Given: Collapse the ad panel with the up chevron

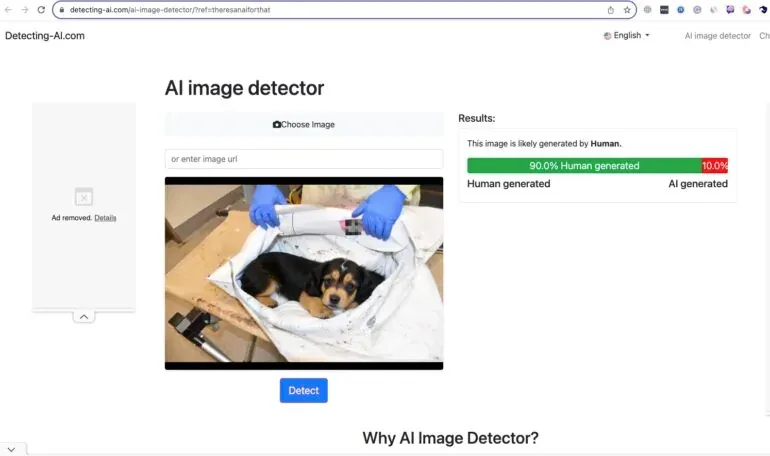Looking at the screenshot, I should point(84,317).
